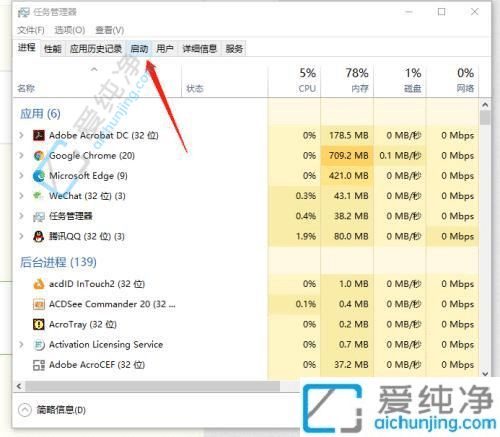This screenshot has width=500, height=437.
Task: Expand Activation Licensing Service row
Action: click(x=22, y=344)
